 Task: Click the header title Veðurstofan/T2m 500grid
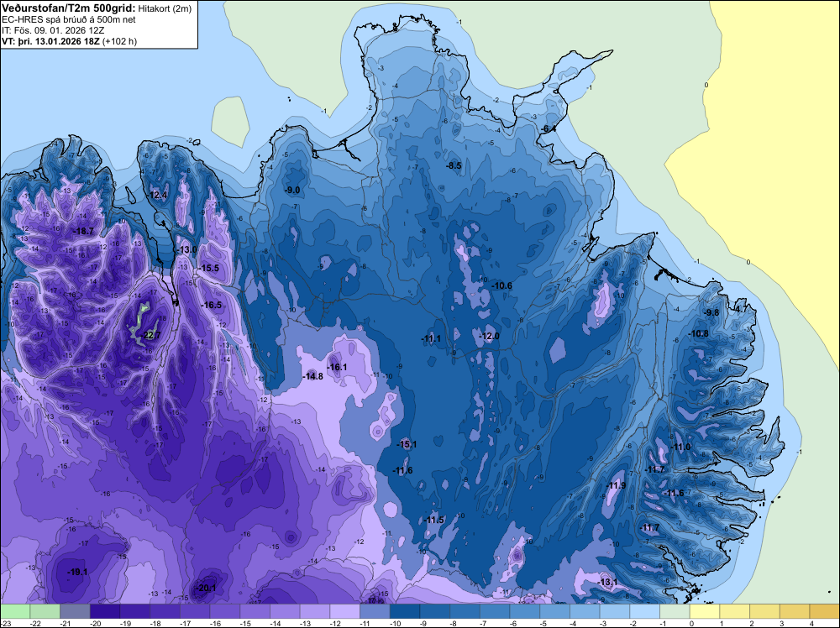coord(69,8)
